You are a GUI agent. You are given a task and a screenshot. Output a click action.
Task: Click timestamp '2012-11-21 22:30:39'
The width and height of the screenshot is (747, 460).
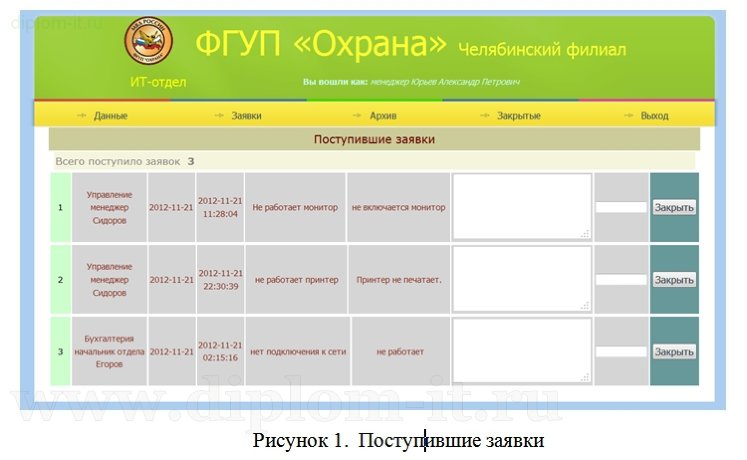(x=220, y=280)
